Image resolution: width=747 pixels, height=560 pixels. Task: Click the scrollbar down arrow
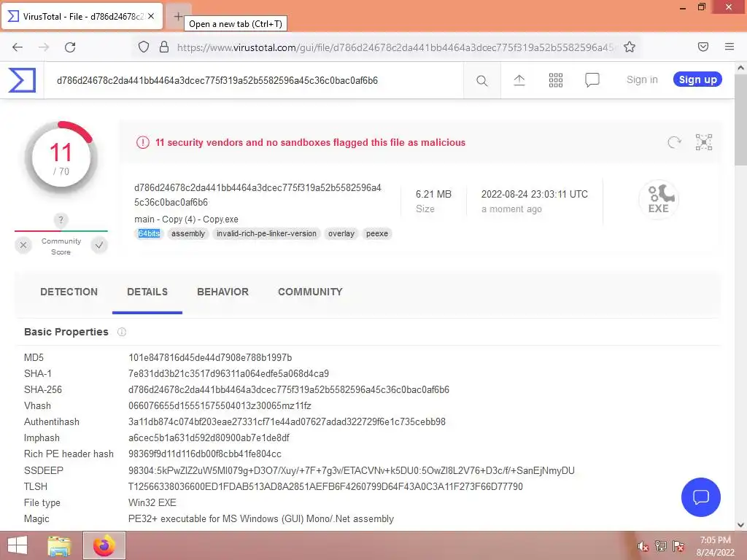click(740, 525)
